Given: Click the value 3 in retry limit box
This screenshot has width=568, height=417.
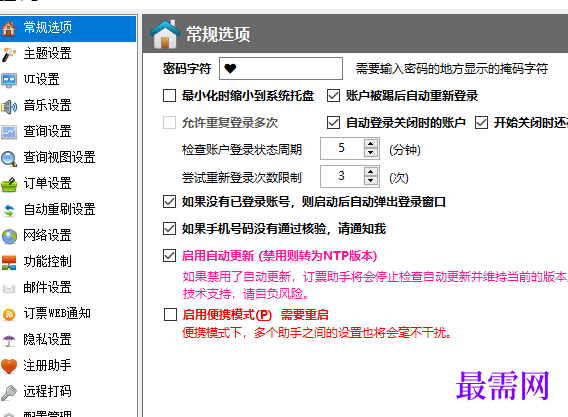Looking at the screenshot, I should (341, 176).
